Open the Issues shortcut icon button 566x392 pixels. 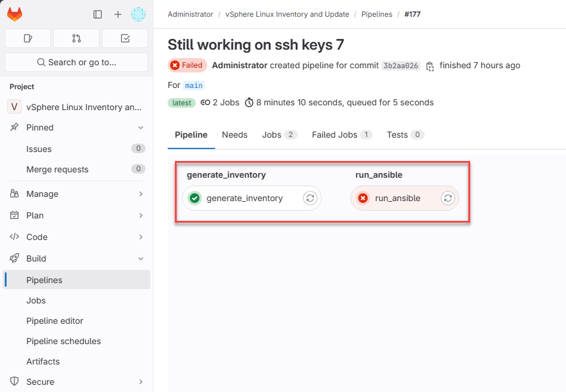pyautogui.click(x=28, y=38)
